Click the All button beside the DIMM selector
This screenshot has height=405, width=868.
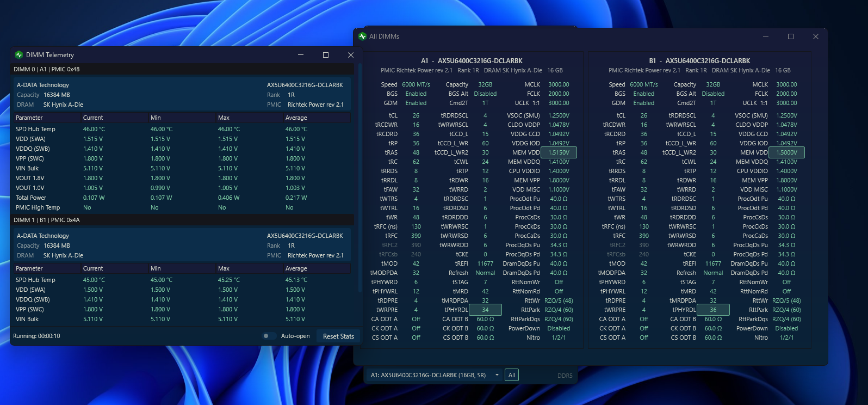(512, 375)
